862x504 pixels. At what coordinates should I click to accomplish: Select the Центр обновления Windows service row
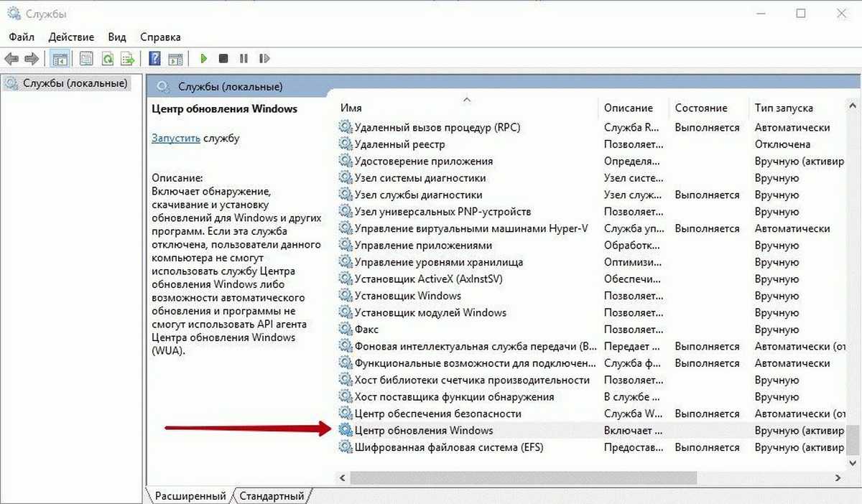click(424, 431)
